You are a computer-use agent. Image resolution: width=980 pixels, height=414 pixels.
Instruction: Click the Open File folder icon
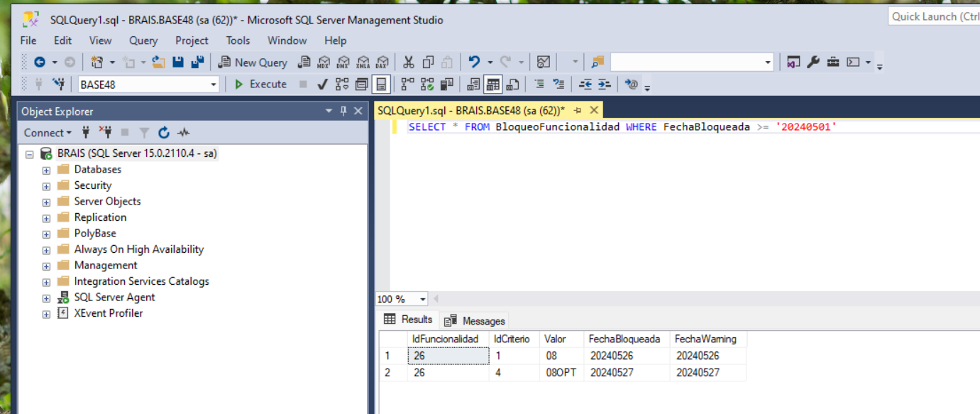point(158,62)
